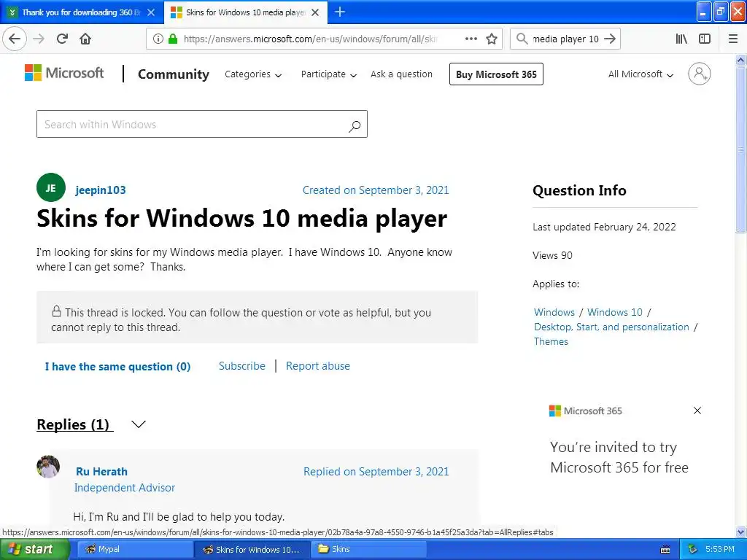
Task: Click I have the same question (0)
Action: pyautogui.click(x=117, y=367)
